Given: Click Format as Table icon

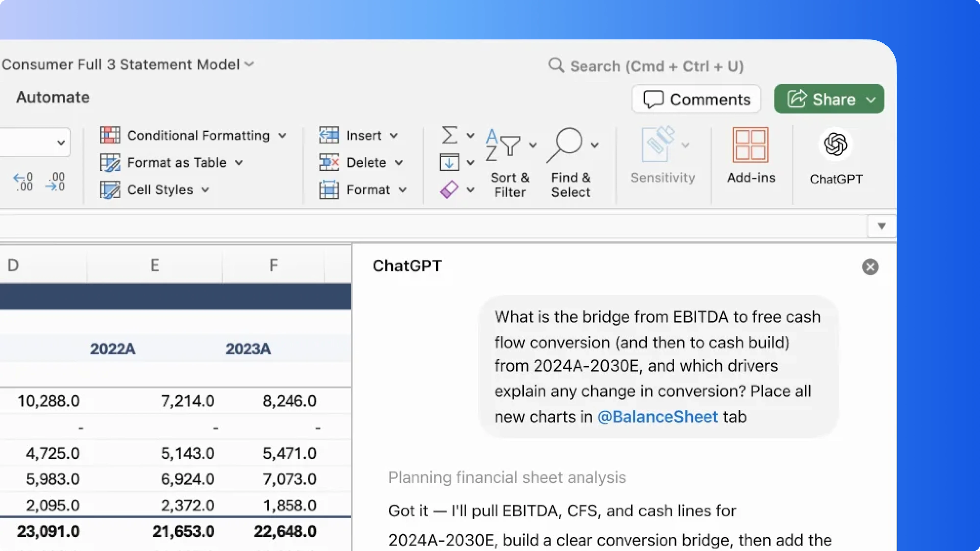Looking at the screenshot, I should (110, 162).
